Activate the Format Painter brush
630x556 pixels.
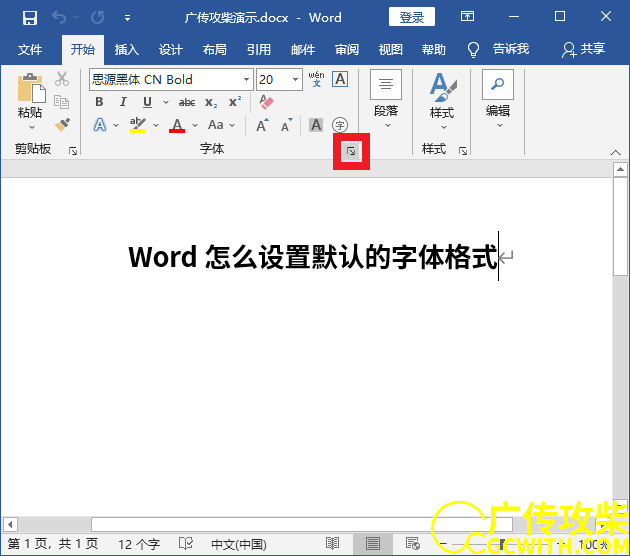pos(62,125)
